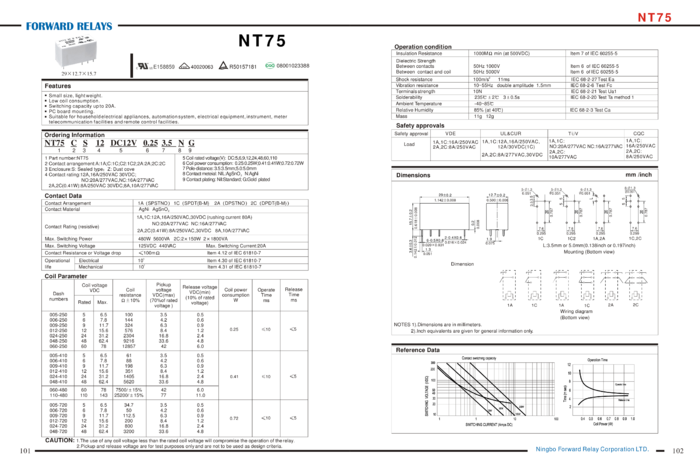Click the Mounting (Bottom view) caption
The height and width of the screenshot is (475, 700).
tap(589, 252)
